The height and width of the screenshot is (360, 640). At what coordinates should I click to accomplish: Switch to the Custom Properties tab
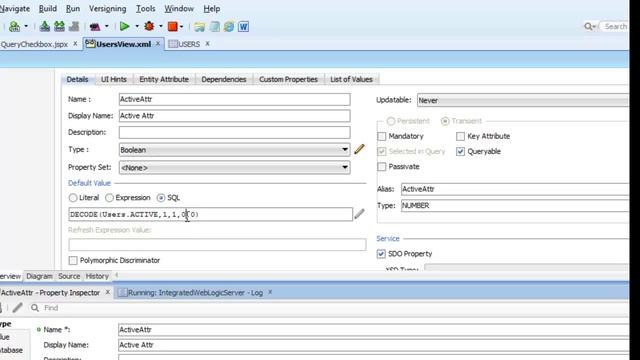tap(288, 79)
